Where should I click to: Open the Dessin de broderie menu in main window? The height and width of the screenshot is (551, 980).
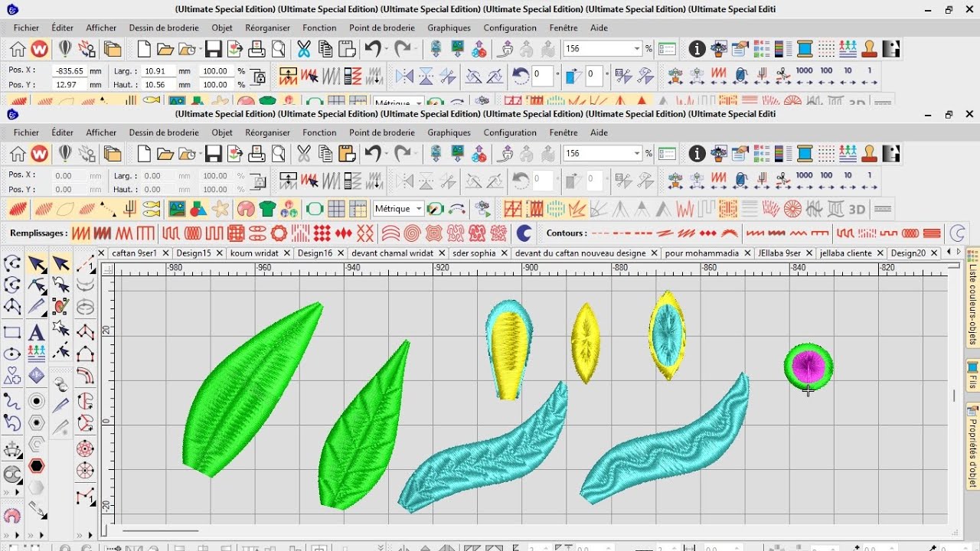click(164, 132)
